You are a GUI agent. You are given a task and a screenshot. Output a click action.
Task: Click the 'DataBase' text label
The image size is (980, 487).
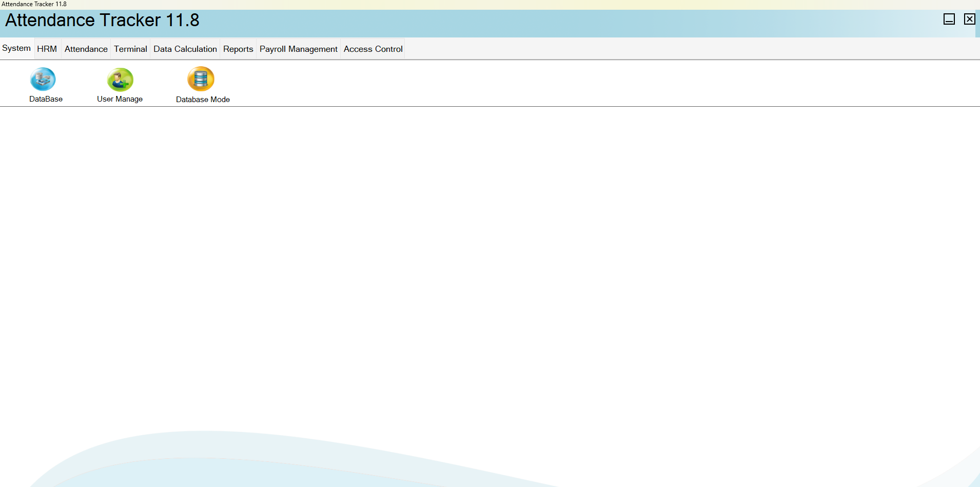pyautogui.click(x=46, y=99)
